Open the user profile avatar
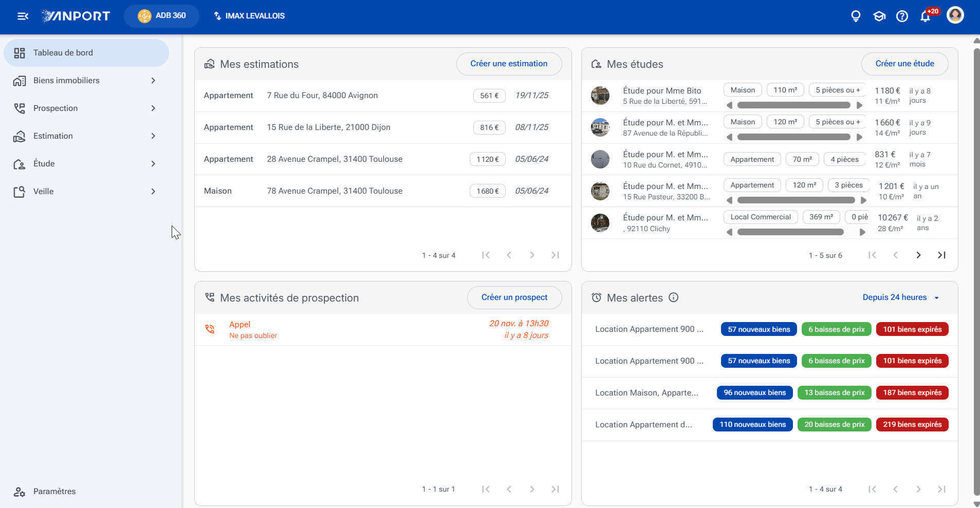Screen dimensions: 980x508 [955, 15]
